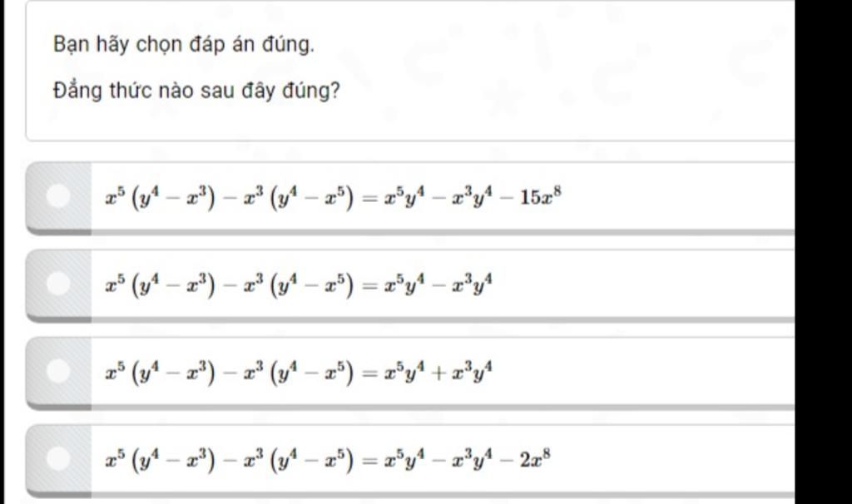
Task: Select the radio button for answer ending in 2x⁸
Action: pos(58,458)
